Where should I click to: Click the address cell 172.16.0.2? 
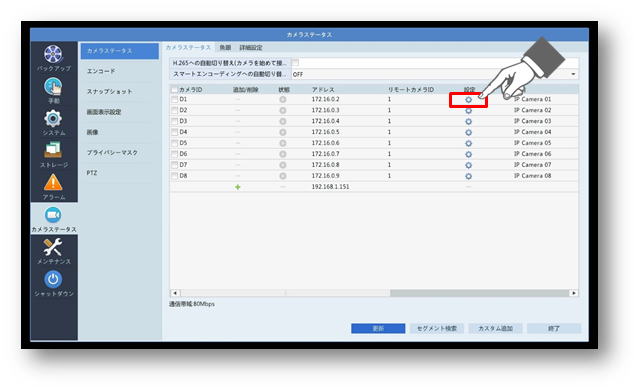coord(325,100)
